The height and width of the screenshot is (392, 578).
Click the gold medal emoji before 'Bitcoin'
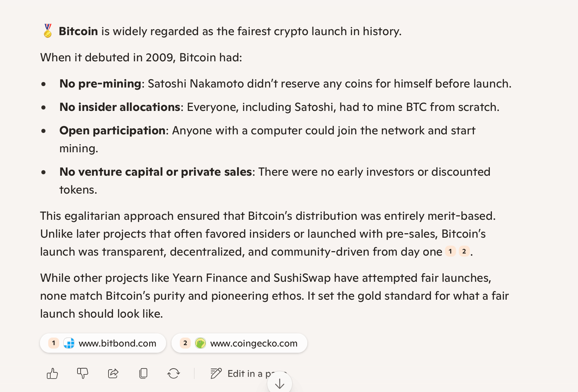click(47, 31)
